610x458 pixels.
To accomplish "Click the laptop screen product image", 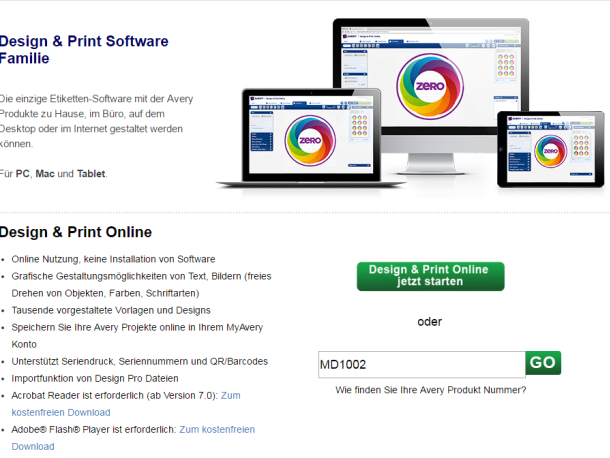I will pyautogui.click(x=311, y=138).
